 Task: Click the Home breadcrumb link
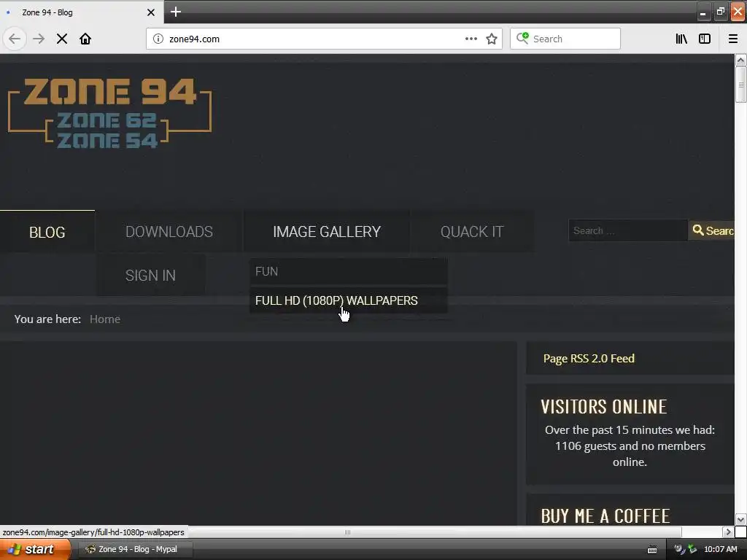105,319
